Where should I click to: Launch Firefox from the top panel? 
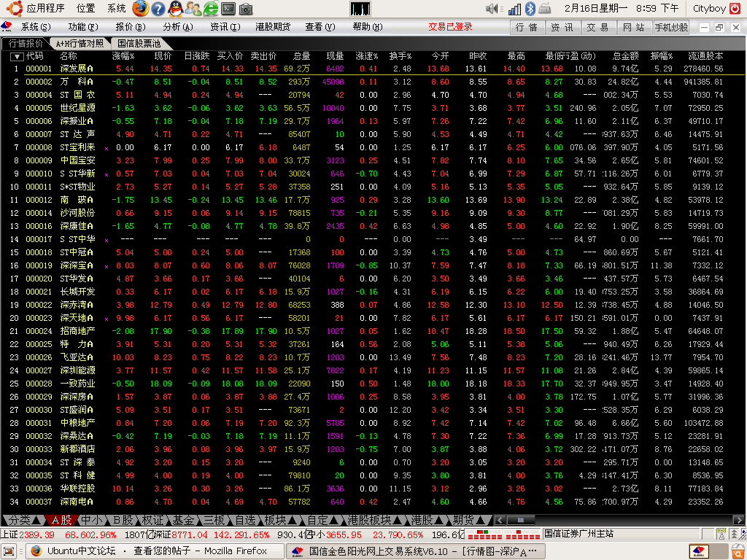pyautogui.click(x=140, y=9)
